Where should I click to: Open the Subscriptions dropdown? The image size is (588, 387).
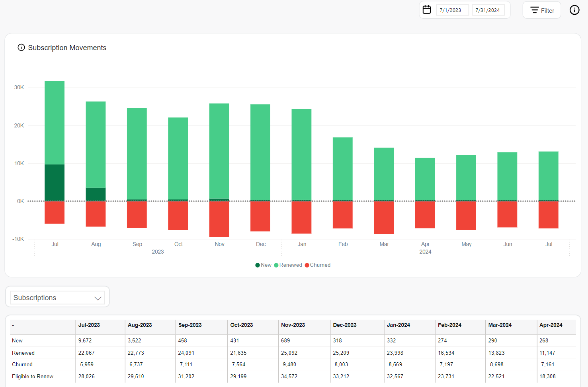tap(57, 298)
